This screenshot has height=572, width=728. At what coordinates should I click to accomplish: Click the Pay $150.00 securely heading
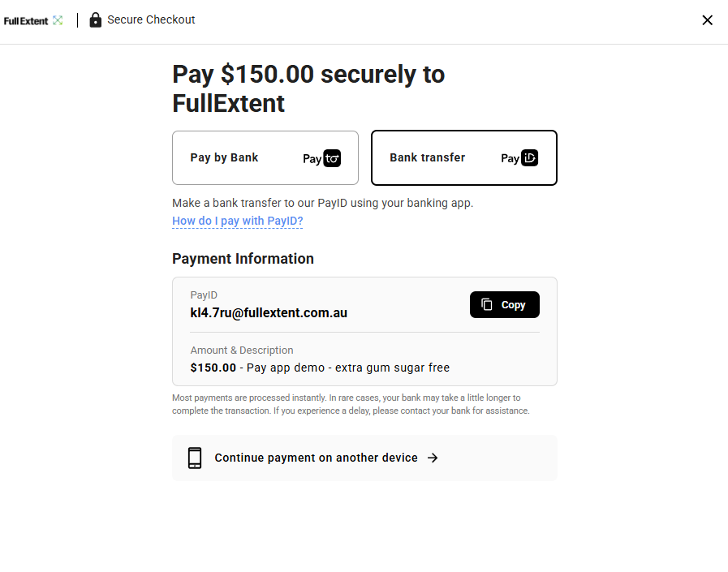308,88
